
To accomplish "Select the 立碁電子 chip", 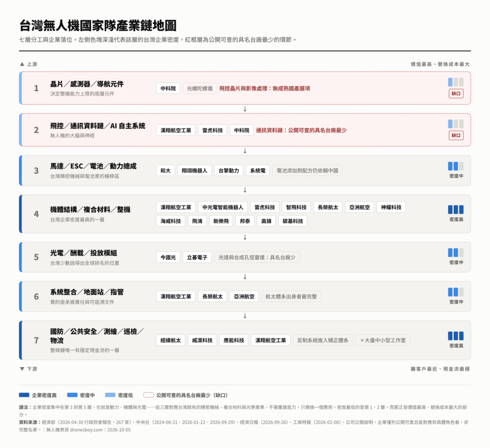I will pyautogui.click(x=197, y=257).
